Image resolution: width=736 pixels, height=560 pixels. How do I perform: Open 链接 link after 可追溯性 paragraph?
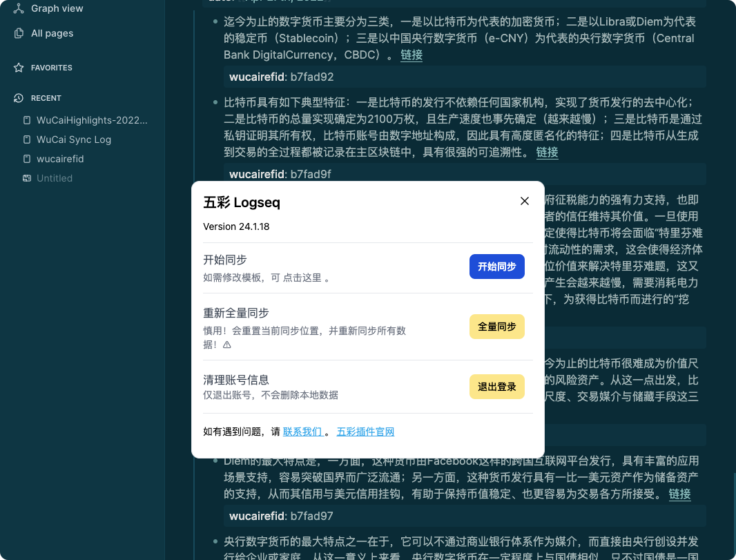click(547, 152)
